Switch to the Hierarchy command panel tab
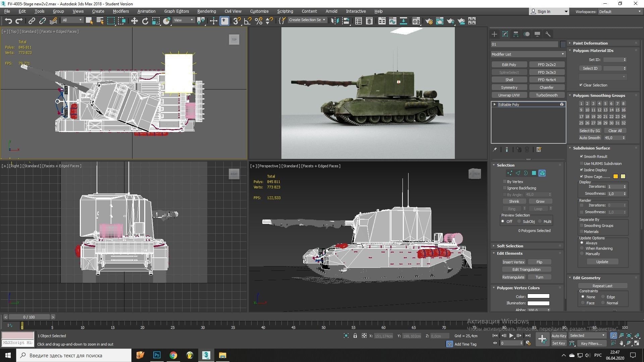This screenshot has width=644, height=362. 516,34
